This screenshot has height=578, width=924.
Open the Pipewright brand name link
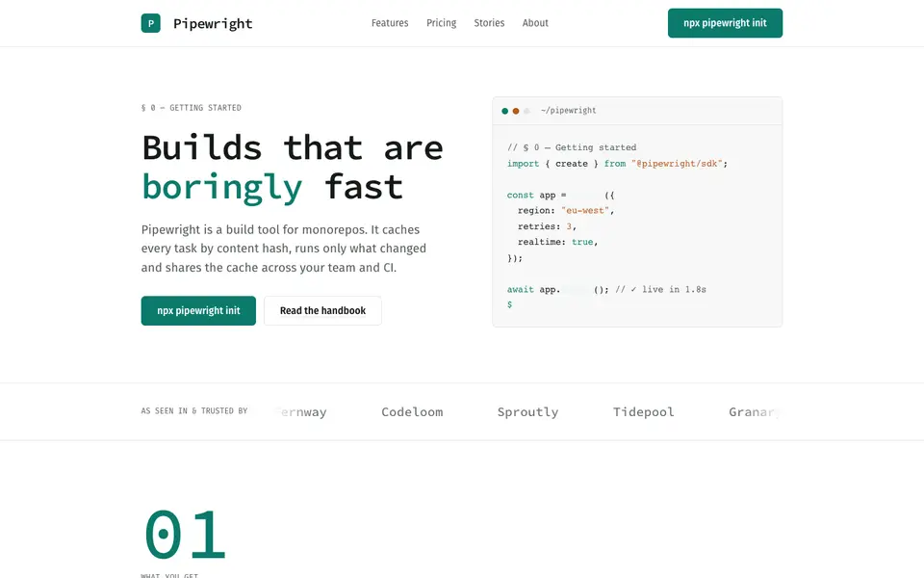pyautogui.click(x=213, y=23)
